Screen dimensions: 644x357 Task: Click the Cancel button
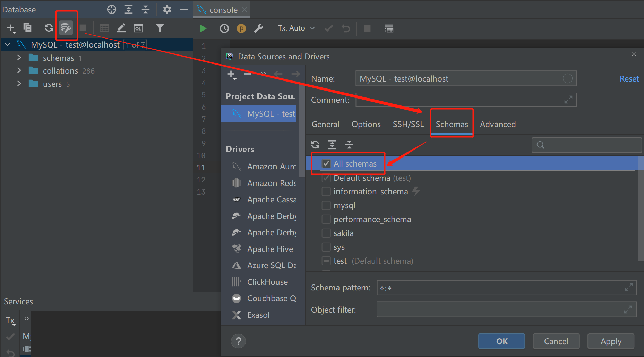click(556, 341)
